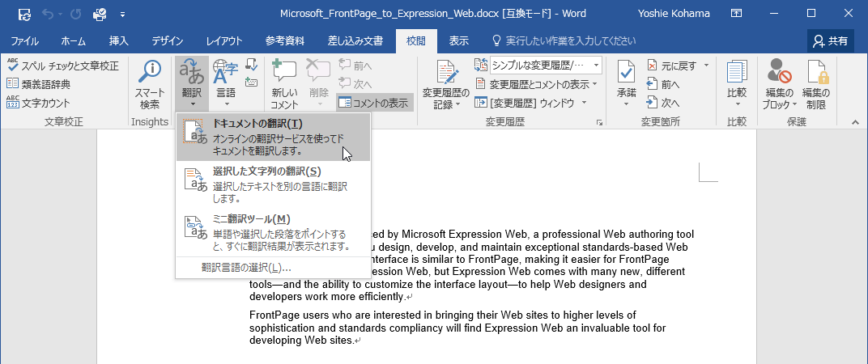Click the Undo arrow in title bar

pyautogui.click(x=48, y=14)
